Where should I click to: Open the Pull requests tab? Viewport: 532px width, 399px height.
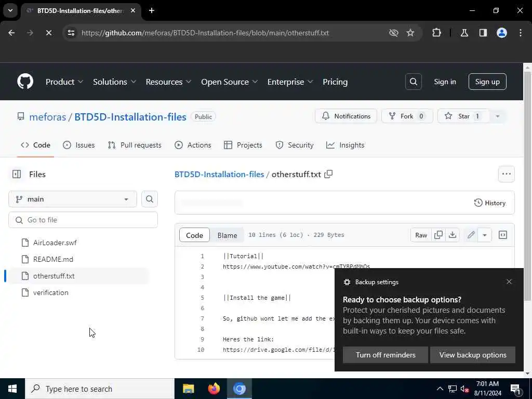coord(135,145)
